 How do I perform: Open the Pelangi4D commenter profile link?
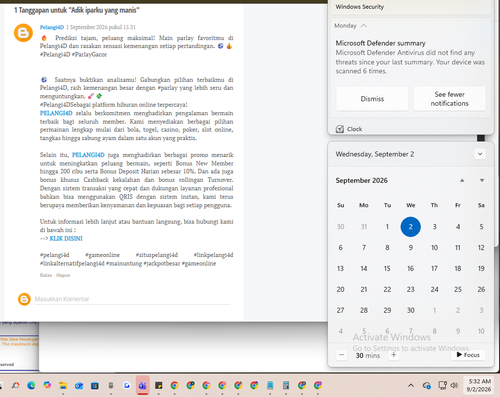52,27
